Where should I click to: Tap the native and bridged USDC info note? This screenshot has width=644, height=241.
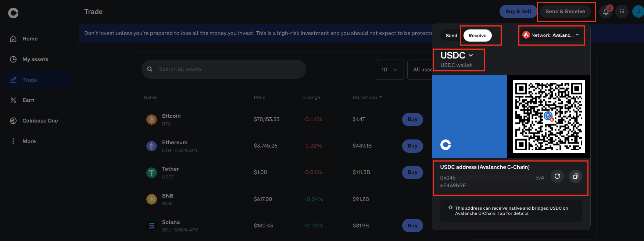click(511, 211)
